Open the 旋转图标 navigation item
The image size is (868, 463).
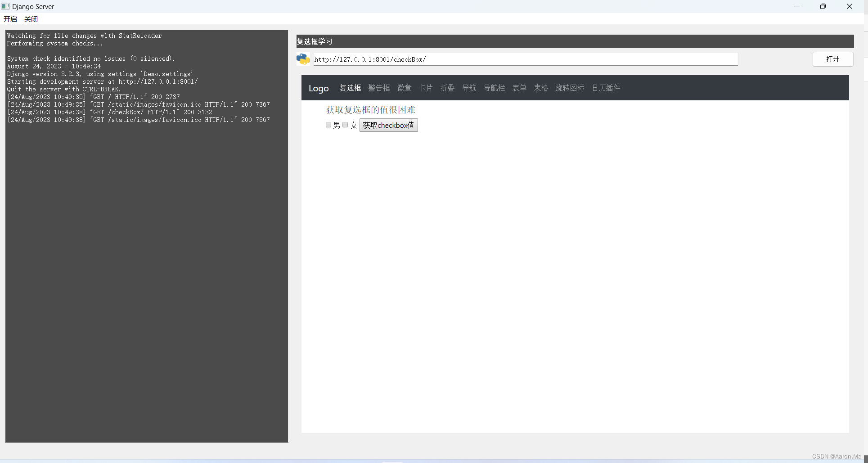tap(570, 88)
